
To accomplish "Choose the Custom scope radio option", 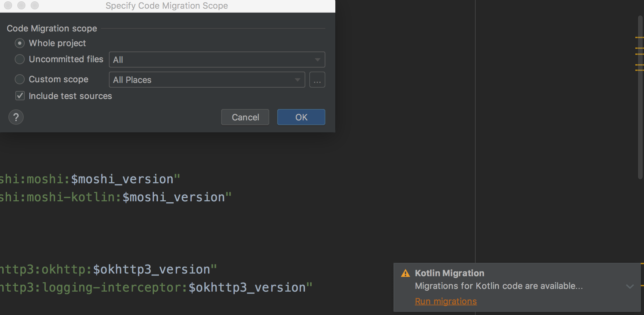I will 20,79.
